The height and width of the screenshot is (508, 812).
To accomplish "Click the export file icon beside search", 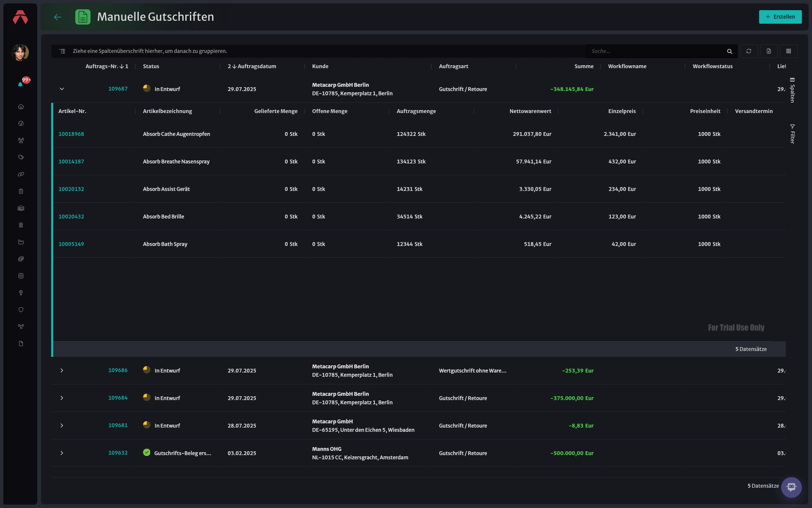I will (x=769, y=51).
